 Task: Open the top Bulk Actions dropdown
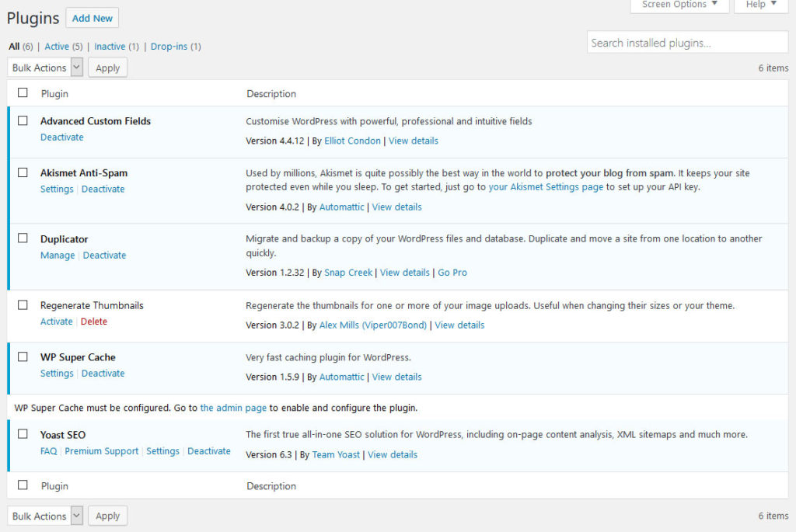coord(44,67)
